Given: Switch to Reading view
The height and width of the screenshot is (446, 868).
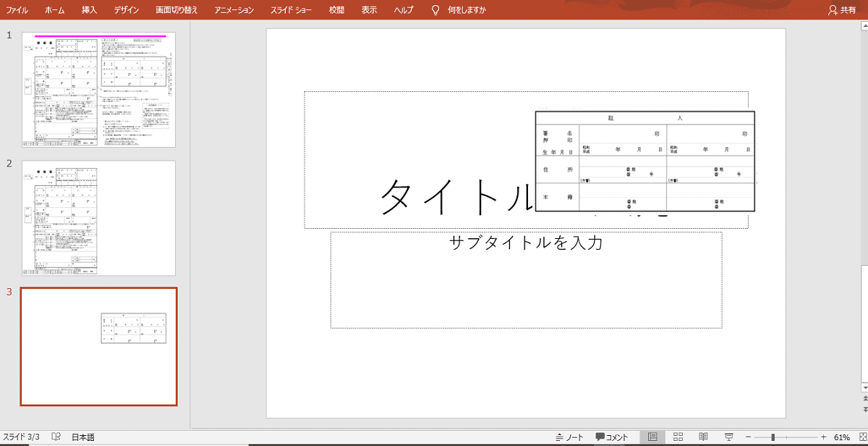Looking at the screenshot, I should click(703, 437).
